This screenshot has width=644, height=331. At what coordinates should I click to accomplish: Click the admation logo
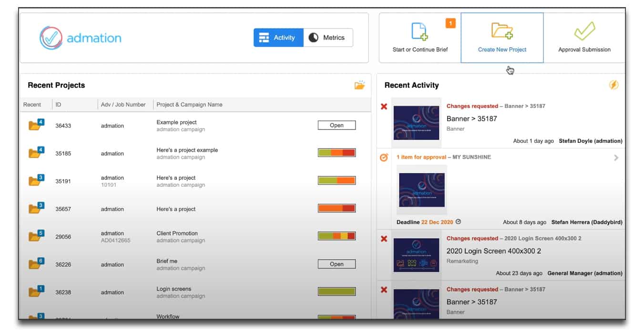80,38
